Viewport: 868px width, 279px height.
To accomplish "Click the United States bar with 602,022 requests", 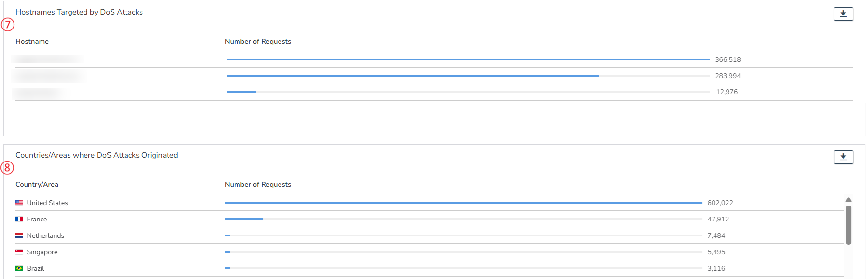I will [x=463, y=203].
